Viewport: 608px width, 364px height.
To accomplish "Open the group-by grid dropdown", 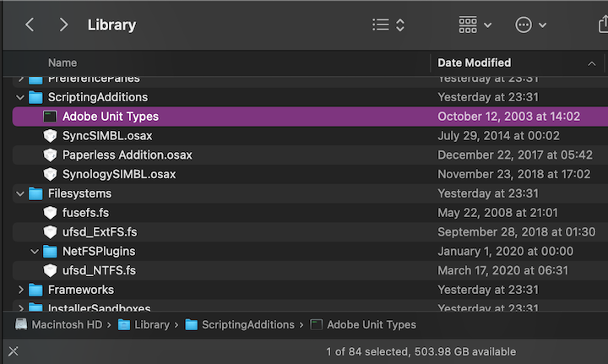I will [475, 24].
